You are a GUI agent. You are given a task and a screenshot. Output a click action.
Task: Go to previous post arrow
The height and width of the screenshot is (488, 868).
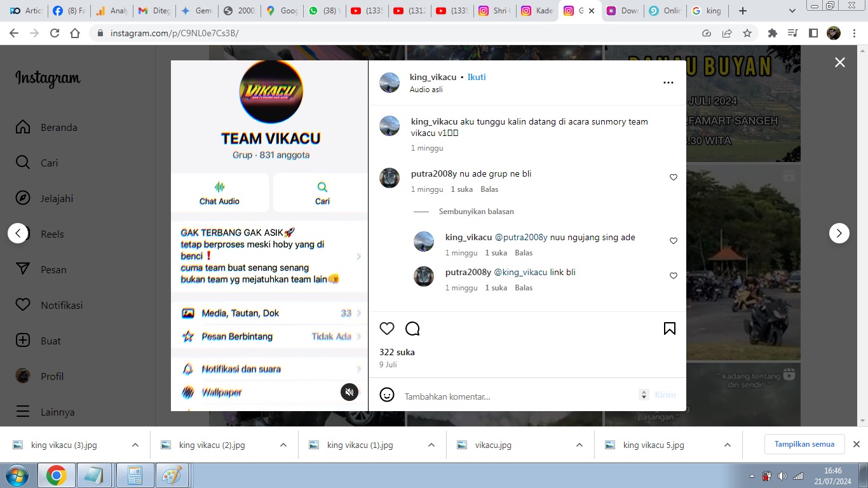(x=18, y=233)
